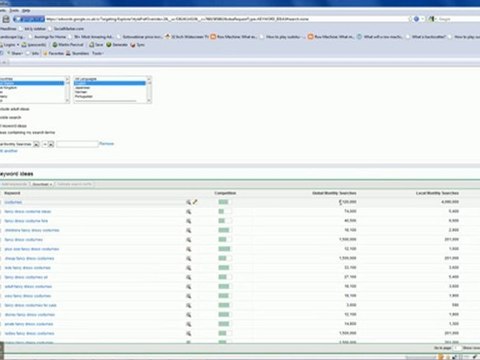
Task: Click magnifier icon for fancy dress costumes uk
Action: coord(189,277)
